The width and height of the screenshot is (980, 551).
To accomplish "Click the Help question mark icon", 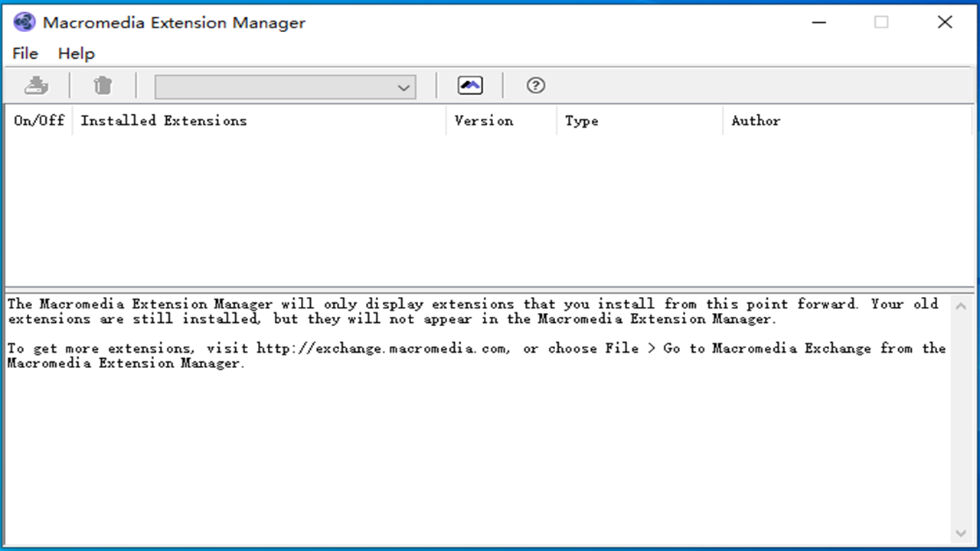I will pos(535,86).
